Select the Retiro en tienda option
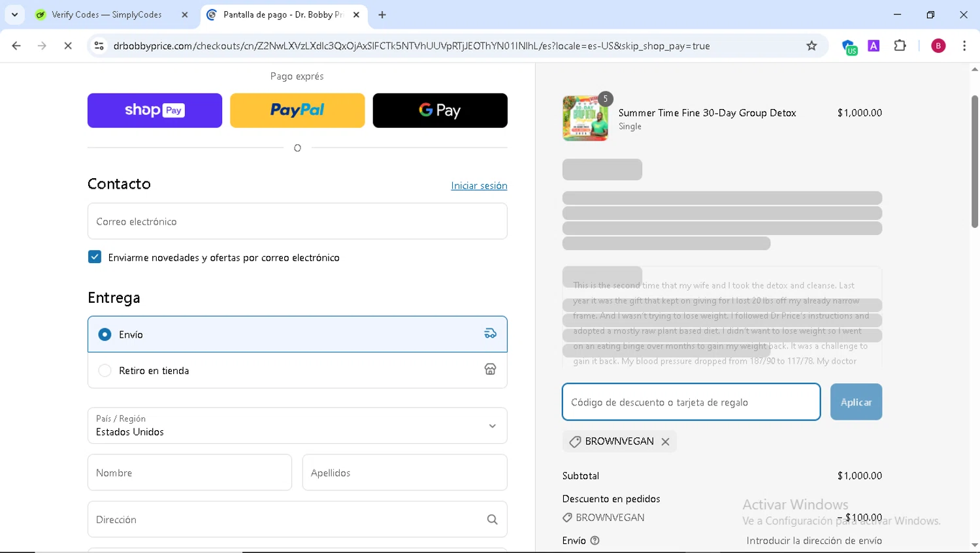Screen dimensions: 980x553 pyautogui.click(x=297, y=370)
